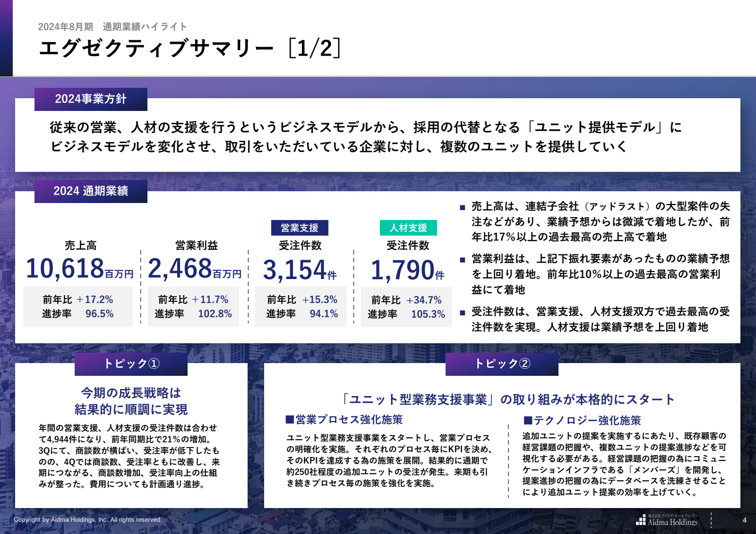756x534 pixels.
Task: Click the policy line starting ビジネスモデルを変化させ
Action: pyautogui.click(x=338, y=147)
